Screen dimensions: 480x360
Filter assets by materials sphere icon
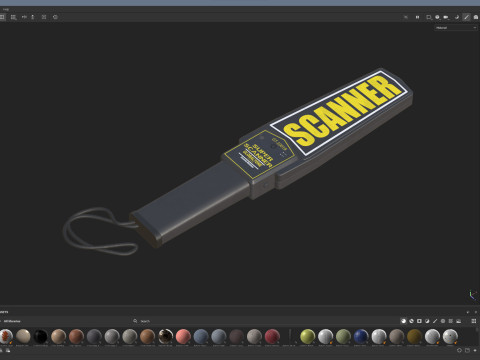(403, 321)
